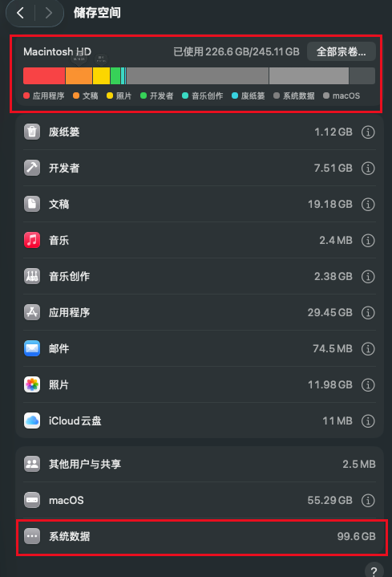
Task: Click the red 应用程序 segment in storage bar
Action: (44, 75)
